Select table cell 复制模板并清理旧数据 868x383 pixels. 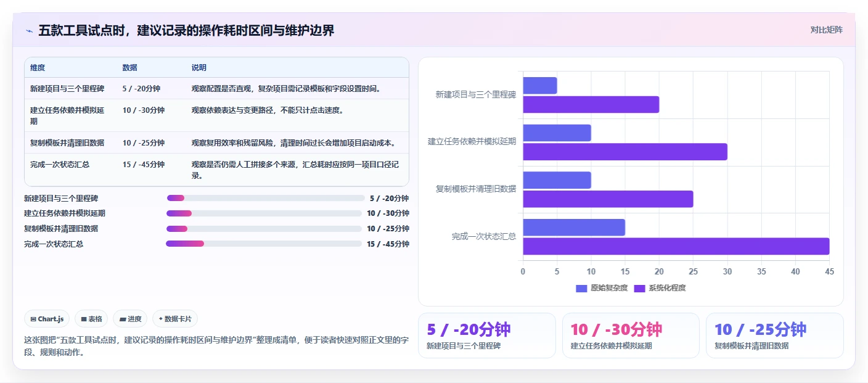click(67, 143)
